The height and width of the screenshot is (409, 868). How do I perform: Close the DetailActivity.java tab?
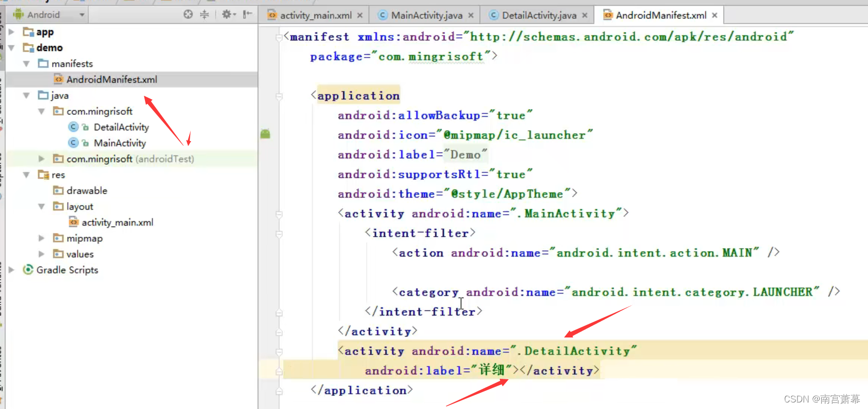click(x=585, y=15)
